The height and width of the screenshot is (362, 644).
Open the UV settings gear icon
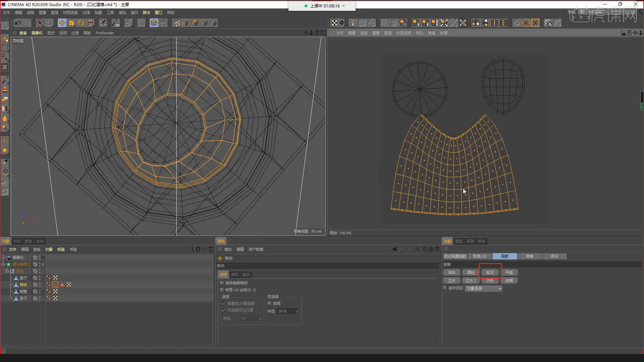point(342,23)
